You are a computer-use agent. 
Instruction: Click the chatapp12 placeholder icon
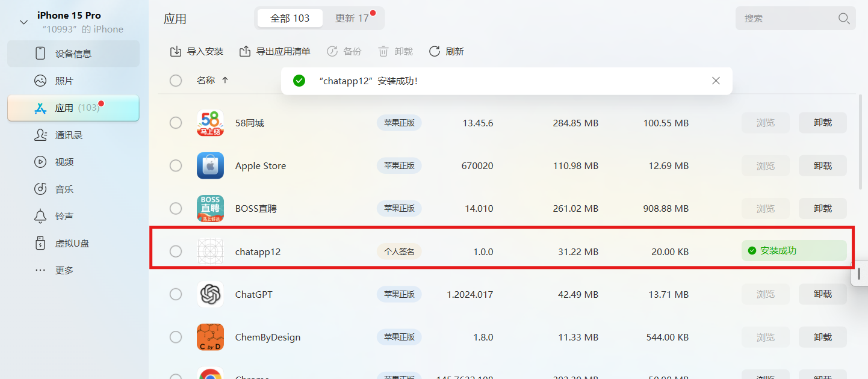click(x=210, y=251)
